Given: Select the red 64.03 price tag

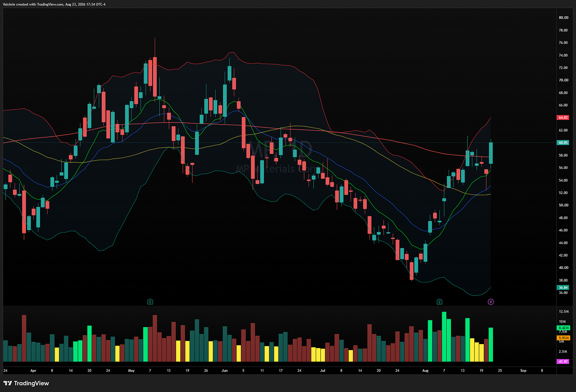Looking at the screenshot, I should click(x=563, y=117).
